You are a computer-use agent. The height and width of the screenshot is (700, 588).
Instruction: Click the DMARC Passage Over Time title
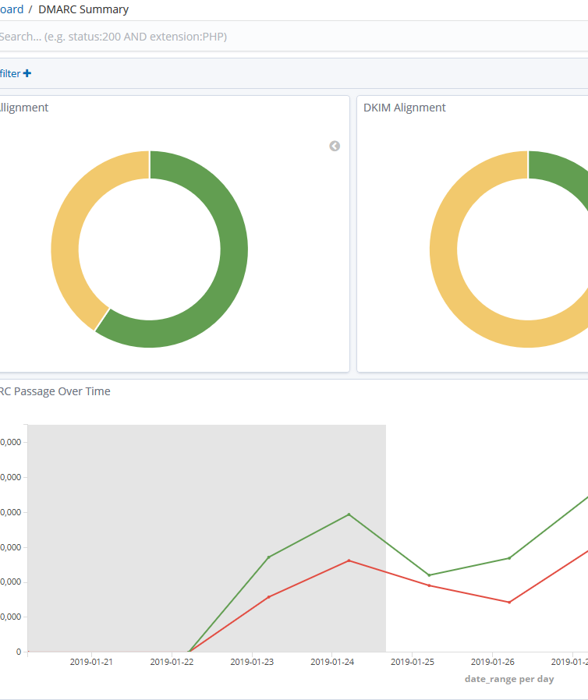tap(55, 391)
